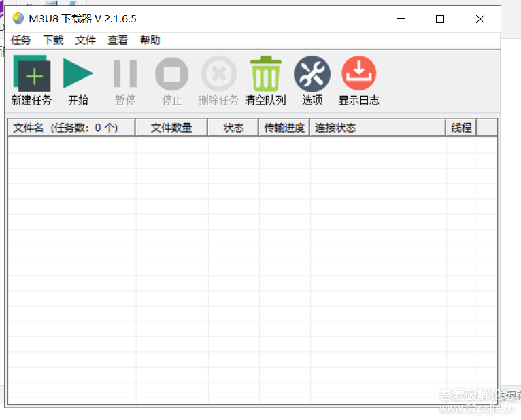This screenshot has height=420, width=521.
Task: Click the 连接状态 column header
Action: point(377,128)
